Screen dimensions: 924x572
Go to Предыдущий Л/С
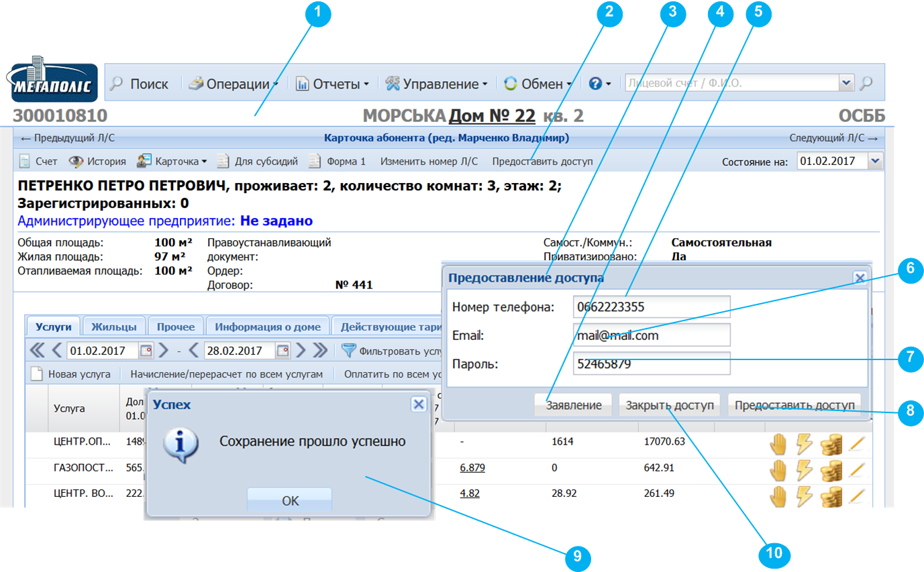pyautogui.click(x=68, y=138)
